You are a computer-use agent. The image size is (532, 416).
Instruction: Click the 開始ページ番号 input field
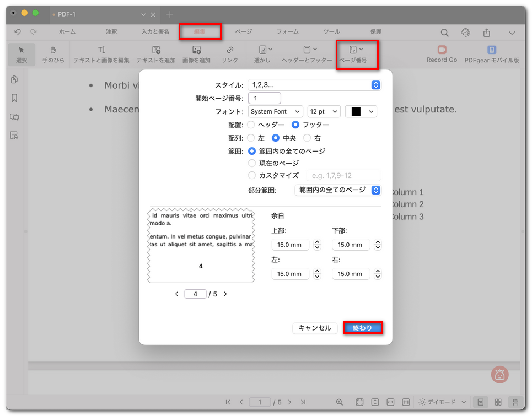pyautogui.click(x=265, y=98)
